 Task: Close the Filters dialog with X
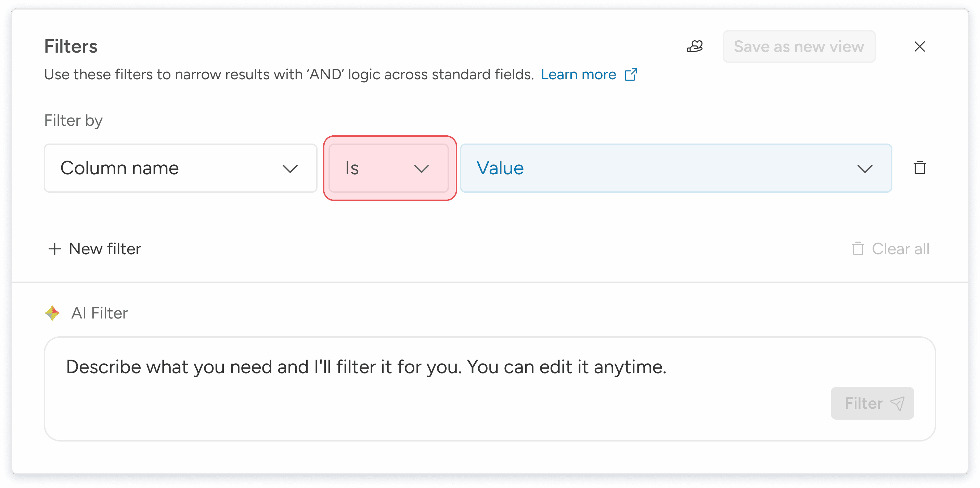(919, 46)
